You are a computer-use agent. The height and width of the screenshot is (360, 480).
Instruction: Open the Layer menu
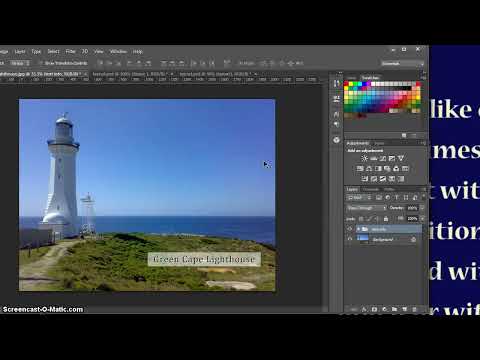[20, 51]
